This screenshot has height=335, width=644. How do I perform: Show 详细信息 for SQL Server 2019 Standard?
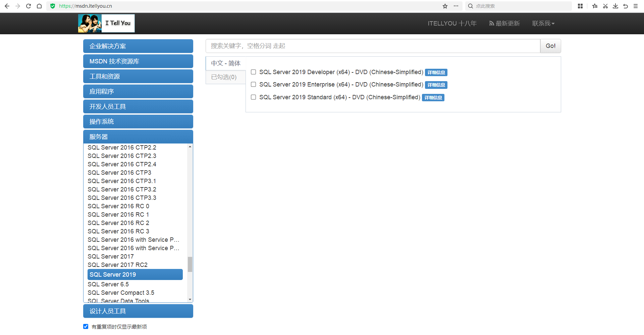(433, 98)
